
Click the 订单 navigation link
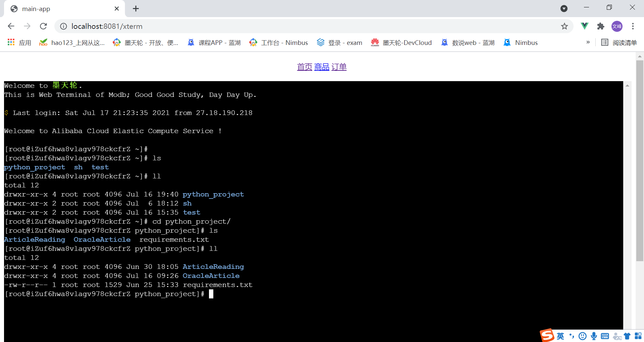click(x=339, y=67)
